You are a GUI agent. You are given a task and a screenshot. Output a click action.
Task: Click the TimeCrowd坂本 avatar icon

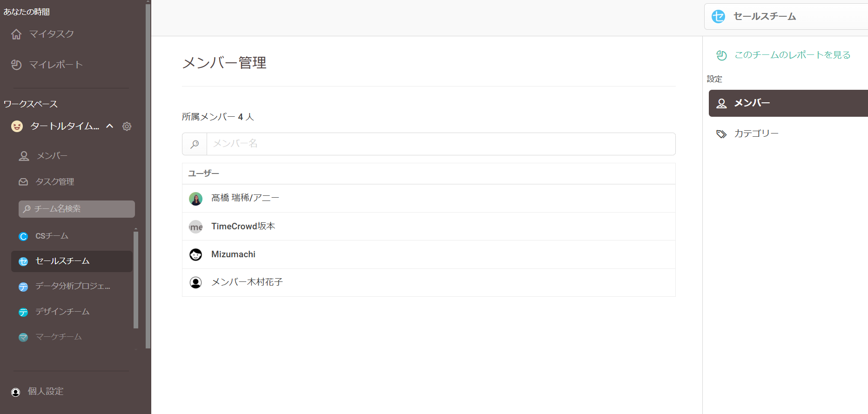[x=195, y=227]
